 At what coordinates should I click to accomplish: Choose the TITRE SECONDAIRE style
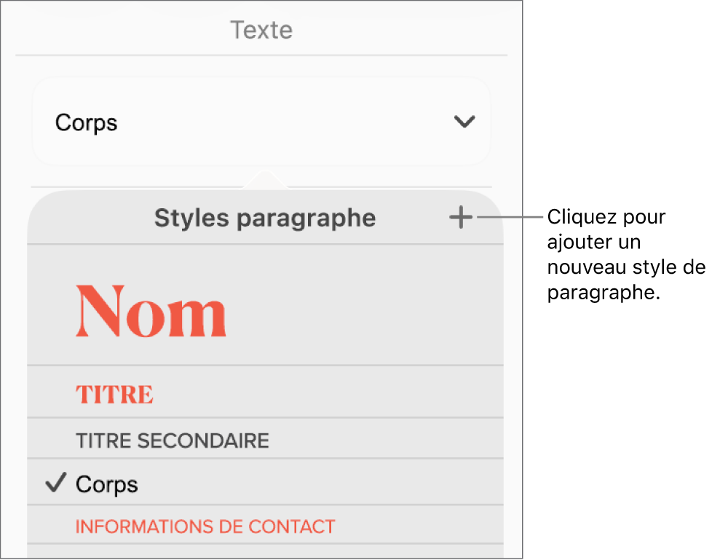(173, 440)
